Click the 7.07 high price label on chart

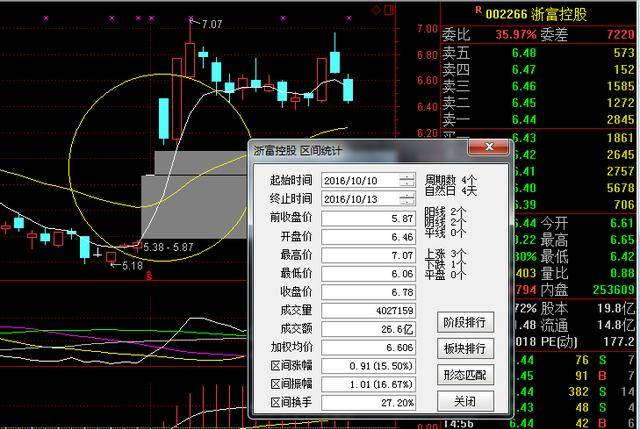212,24
